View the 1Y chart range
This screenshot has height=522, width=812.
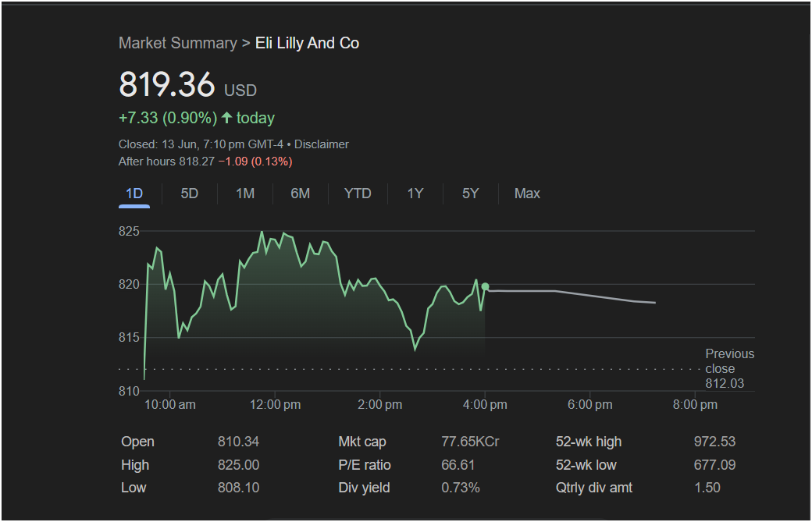[x=415, y=194]
